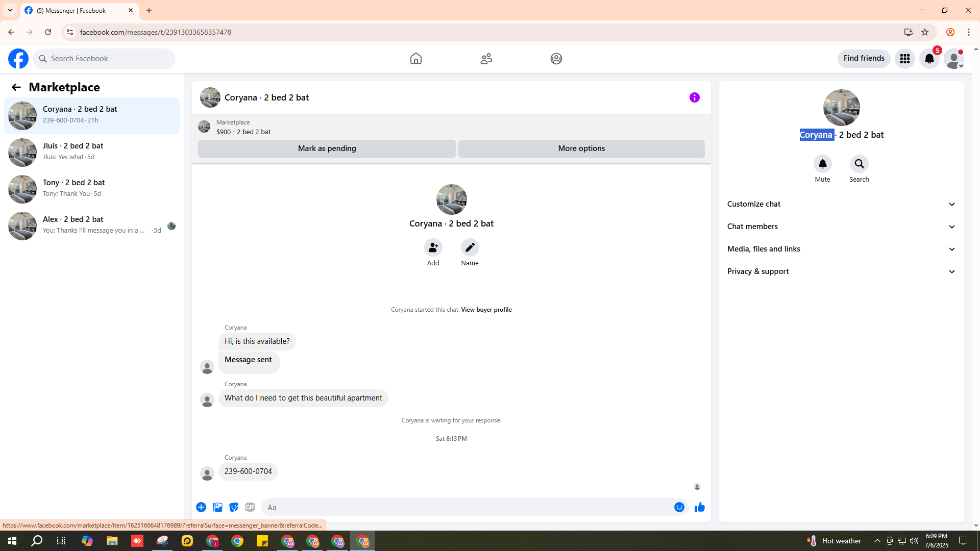The width and height of the screenshot is (980, 551).
Task: Reload the Messenger page
Action: coord(48,32)
